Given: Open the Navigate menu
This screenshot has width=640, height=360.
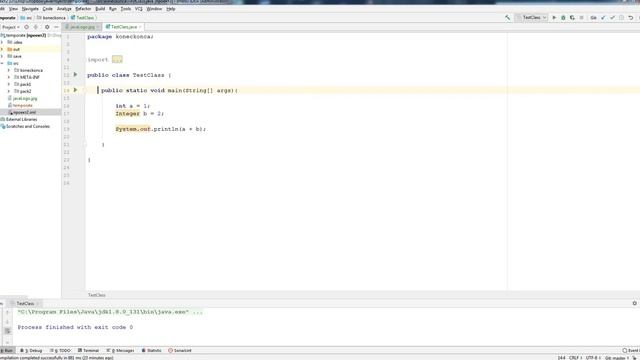Looking at the screenshot, I should click(x=30, y=9).
